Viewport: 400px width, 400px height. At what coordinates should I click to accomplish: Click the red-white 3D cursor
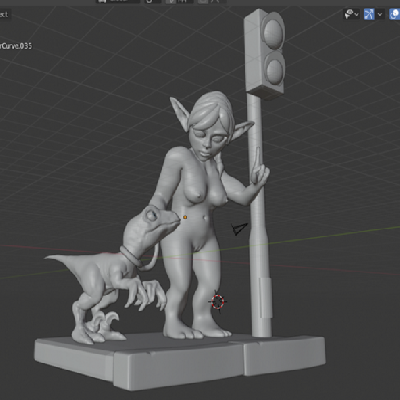[218, 302]
